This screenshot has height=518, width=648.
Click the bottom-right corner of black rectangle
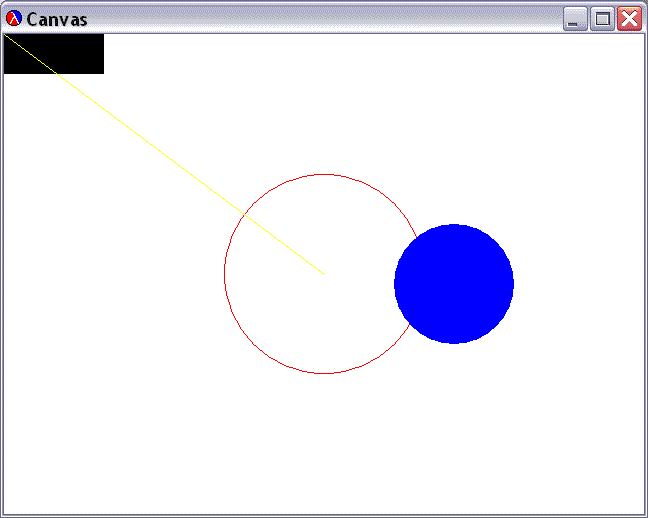point(102,72)
